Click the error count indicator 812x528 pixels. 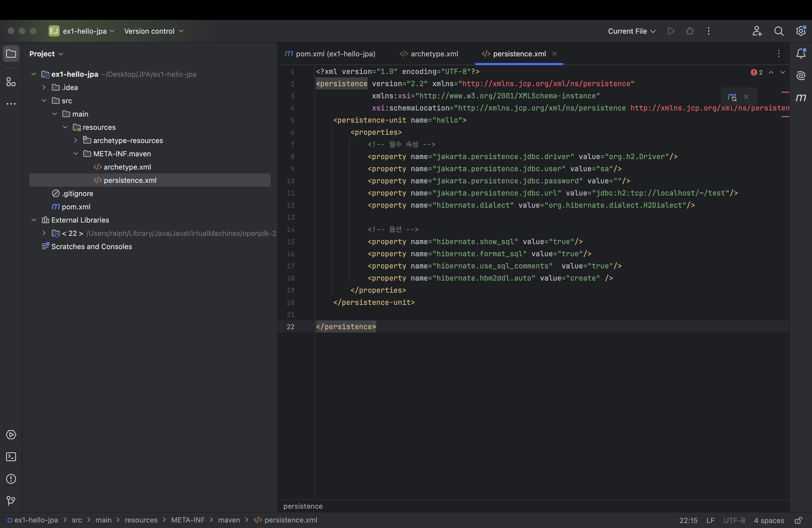(756, 72)
